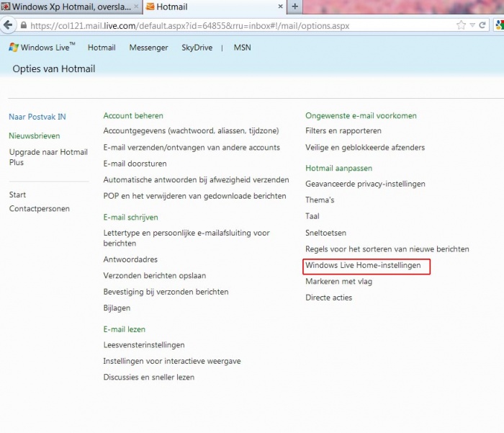Open Leesvensterinstellingen
Screen dimensions: 504x433
144,345
